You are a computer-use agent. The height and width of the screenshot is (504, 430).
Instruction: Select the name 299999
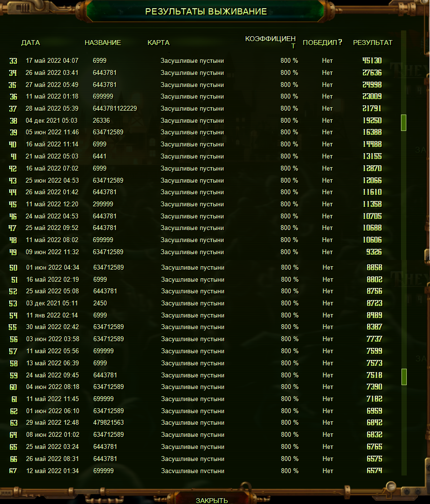coord(103,204)
